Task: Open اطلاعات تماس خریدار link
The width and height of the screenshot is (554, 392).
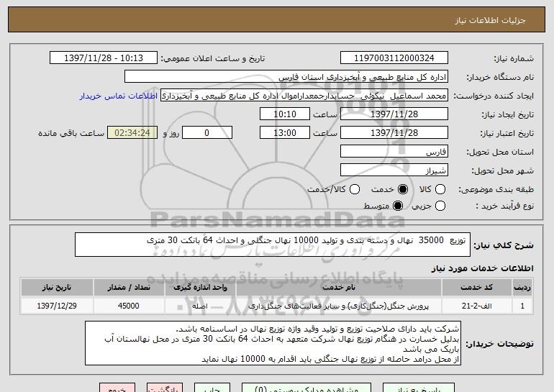Action: [119, 96]
